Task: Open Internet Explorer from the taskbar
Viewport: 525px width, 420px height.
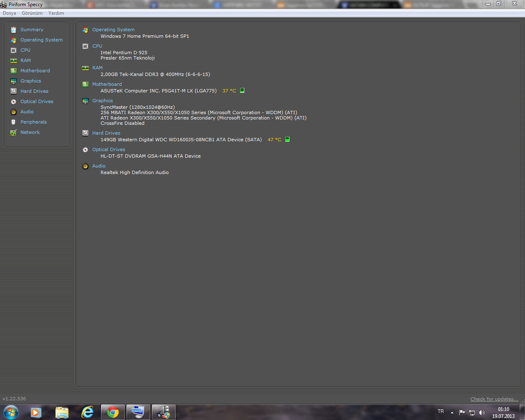Action: pos(87,412)
